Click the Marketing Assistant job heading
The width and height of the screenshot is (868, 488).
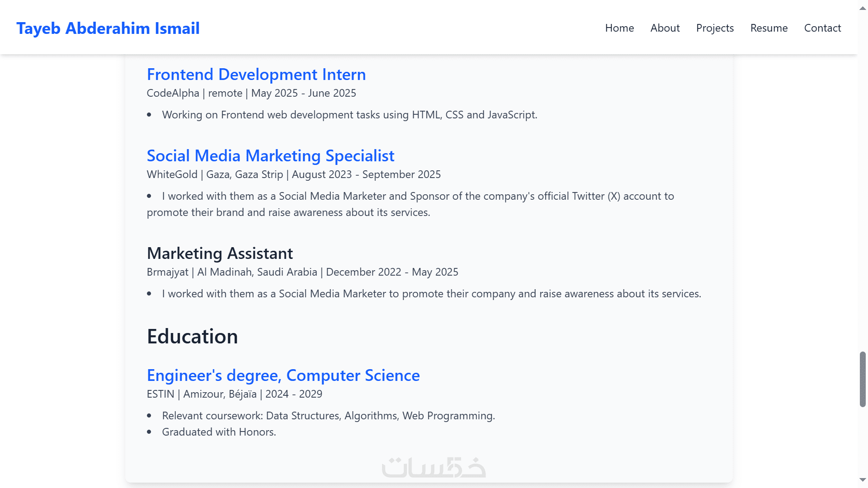220,253
